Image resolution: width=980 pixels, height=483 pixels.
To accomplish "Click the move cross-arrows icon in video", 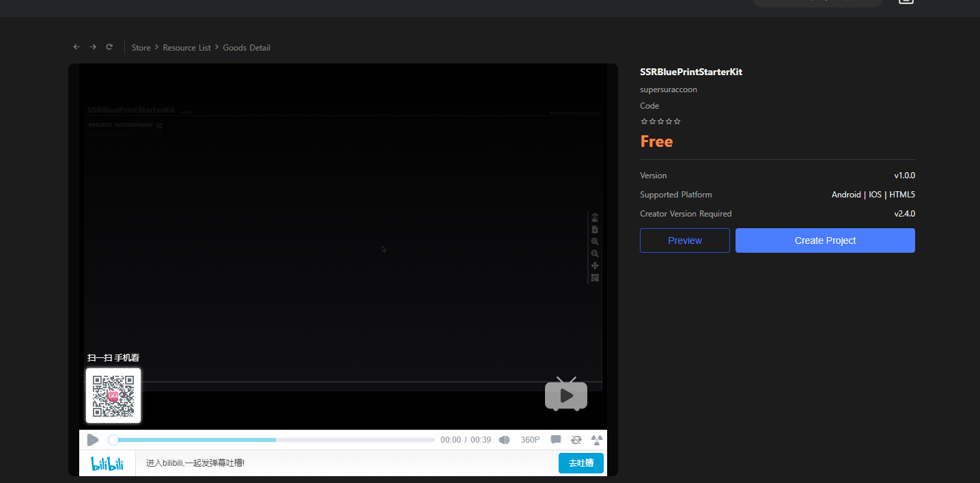I will 595,266.
